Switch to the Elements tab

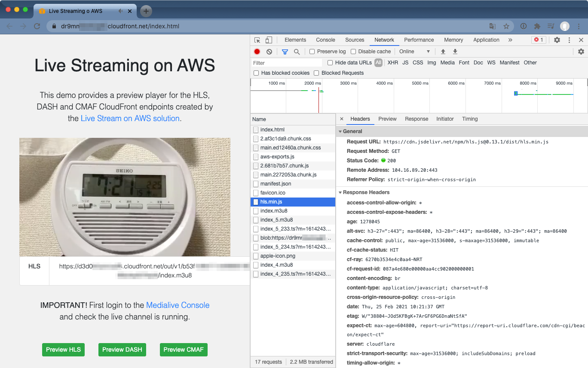pyautogui.click(x=295, y=40)
